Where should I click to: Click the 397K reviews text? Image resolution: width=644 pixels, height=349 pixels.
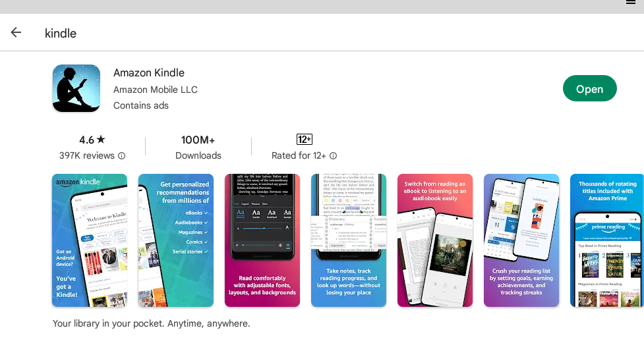(x=86, y=155)
